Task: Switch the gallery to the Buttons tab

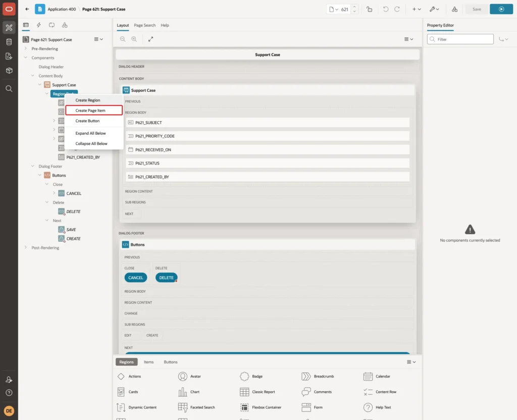Action: point(171,362)
